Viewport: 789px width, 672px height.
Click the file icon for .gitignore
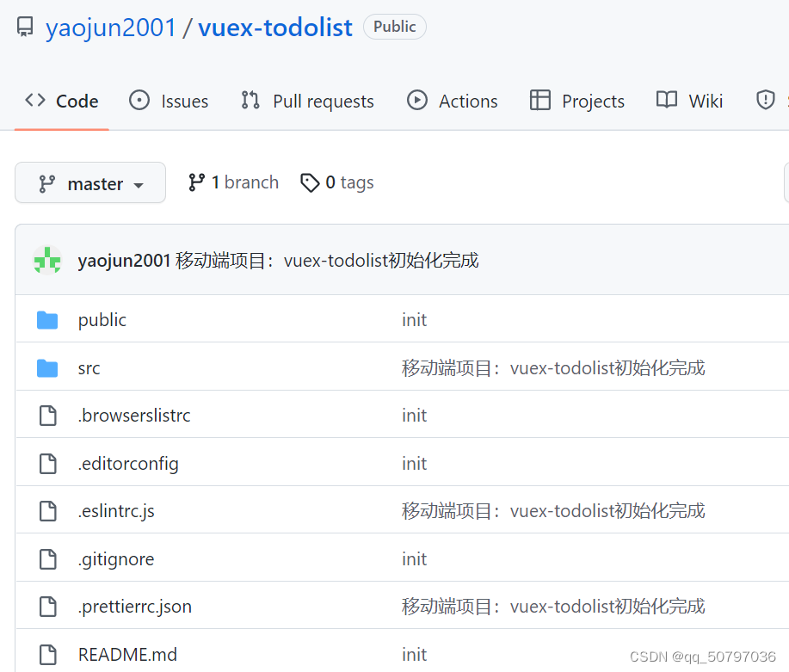pyautogui.click(x=48, y=559)
